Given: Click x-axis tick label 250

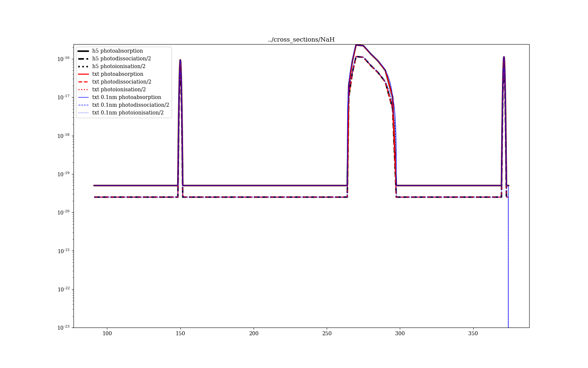Looking at the screenshot, I should pos(327,333).
